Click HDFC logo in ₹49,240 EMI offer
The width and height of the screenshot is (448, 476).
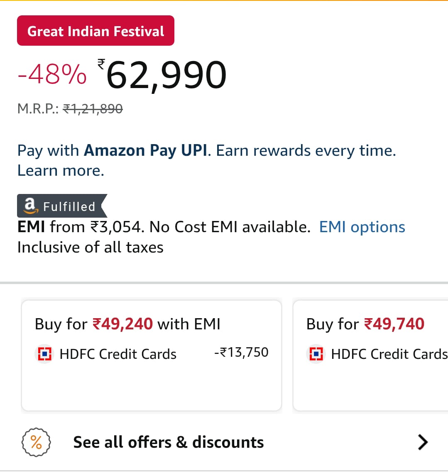(44, 354)
